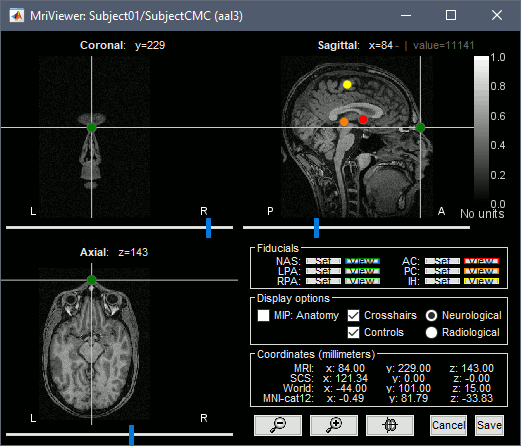
Task: Click green nasion marker in sagittal view
Action: (x=420, y=127)
